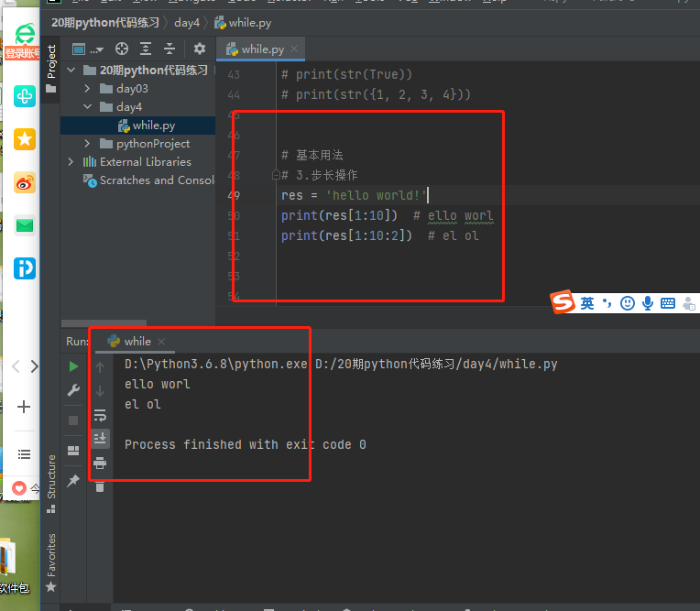Pin the Run tab with pin icon
The image size is (700, 611).
click(x=73, y=480)
